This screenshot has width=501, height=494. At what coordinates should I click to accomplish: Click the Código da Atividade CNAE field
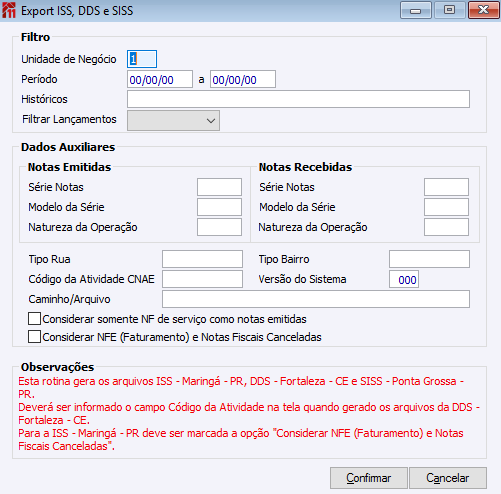click(x=202, y=279)
